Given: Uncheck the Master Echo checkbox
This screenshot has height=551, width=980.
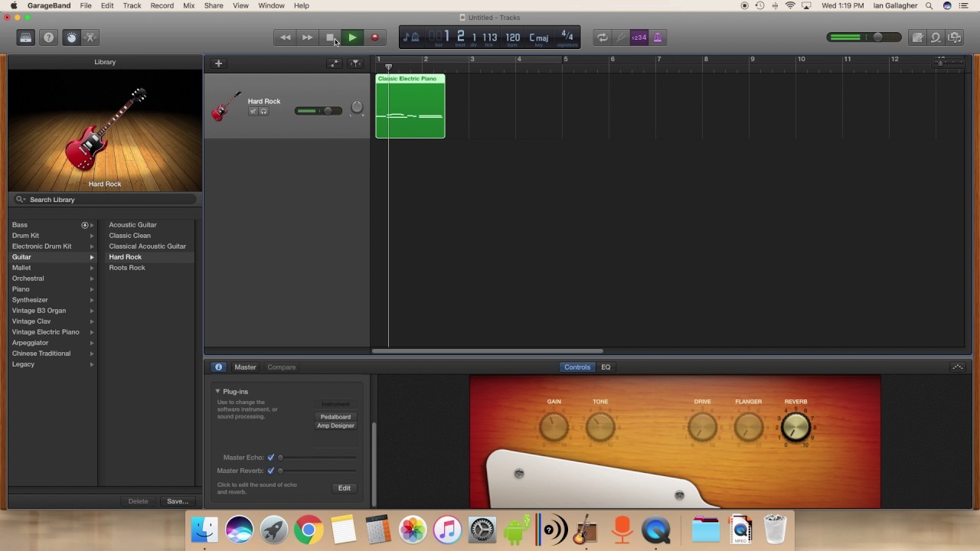Looking at the screenshot, I should pyautogui.click(x=270, y=458).
